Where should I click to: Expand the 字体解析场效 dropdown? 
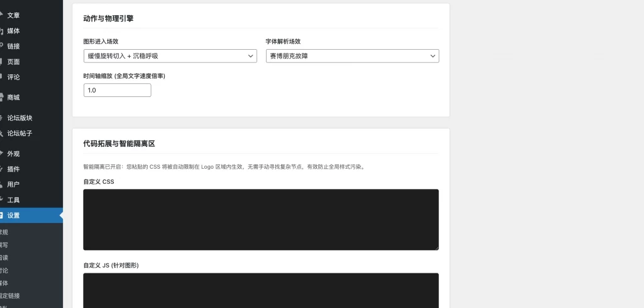pyautogui.click(x=352, y=56)
